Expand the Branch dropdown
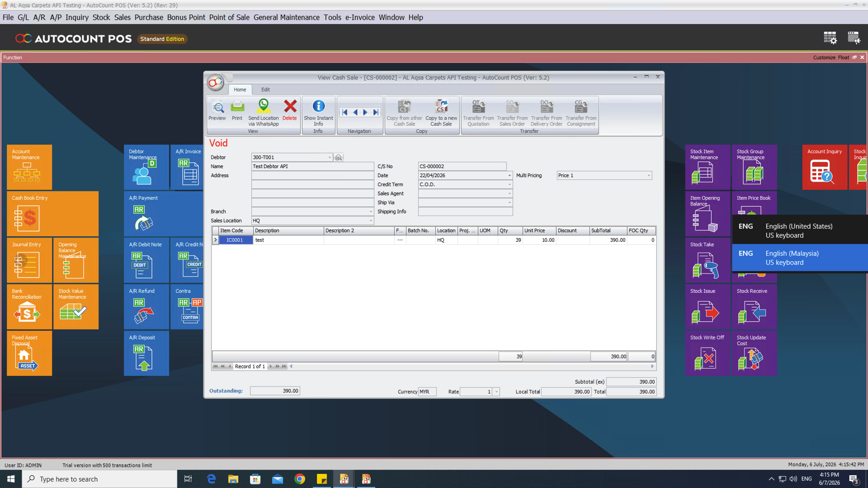 tap(371, 211)
